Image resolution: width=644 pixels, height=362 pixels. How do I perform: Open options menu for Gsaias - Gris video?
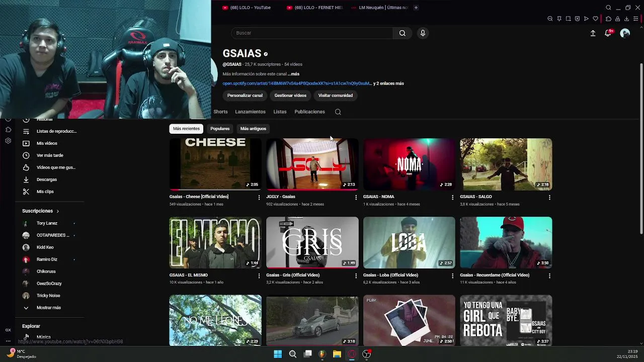click(356, 276)
